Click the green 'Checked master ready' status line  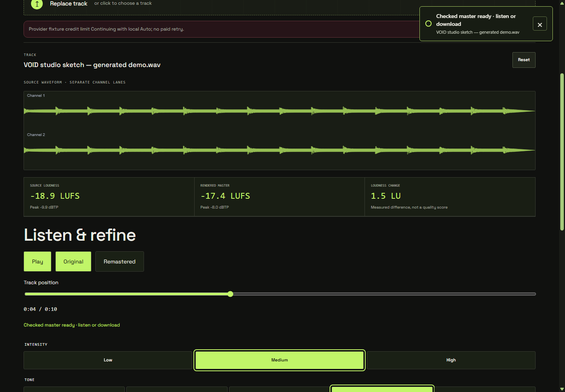point(72,325)
